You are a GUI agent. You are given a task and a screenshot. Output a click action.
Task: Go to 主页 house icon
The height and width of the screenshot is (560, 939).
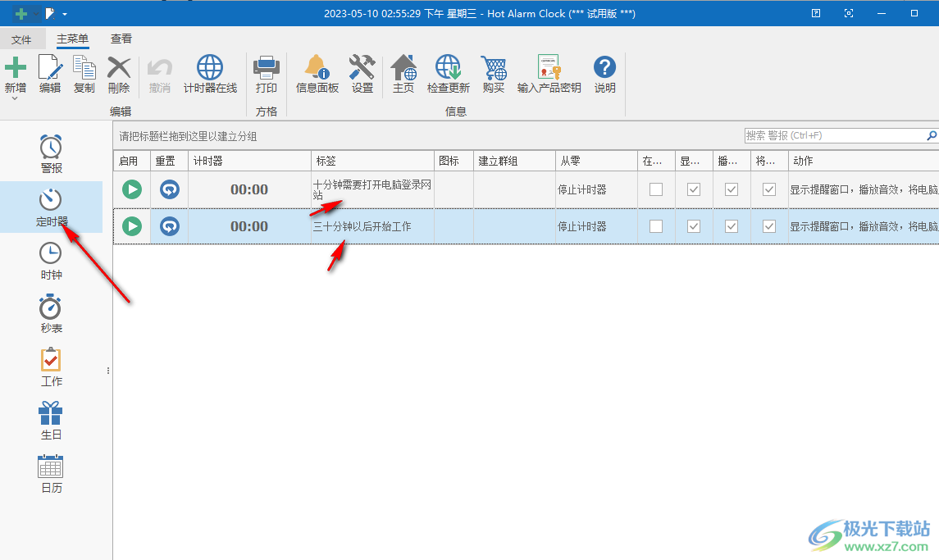403,68
